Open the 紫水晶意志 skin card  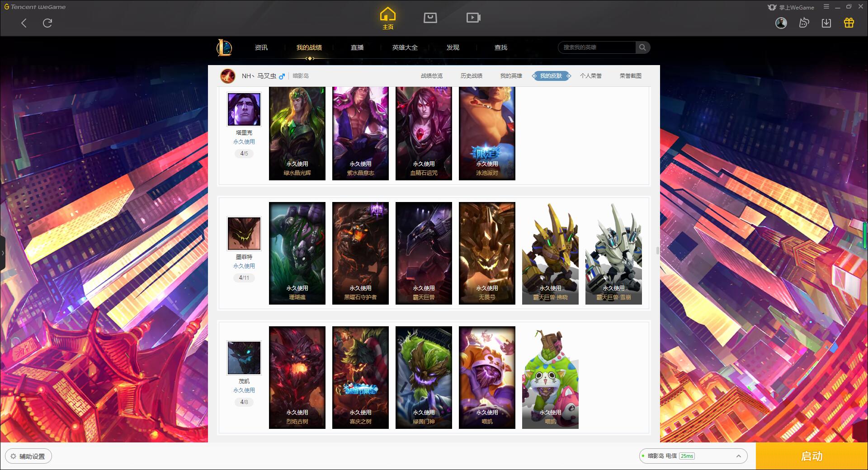(x=360, y=133)
